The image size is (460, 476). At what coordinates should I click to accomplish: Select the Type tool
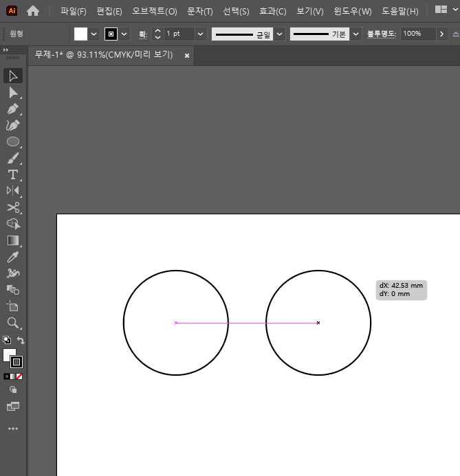pyautogui.click(x=13, y=174)
